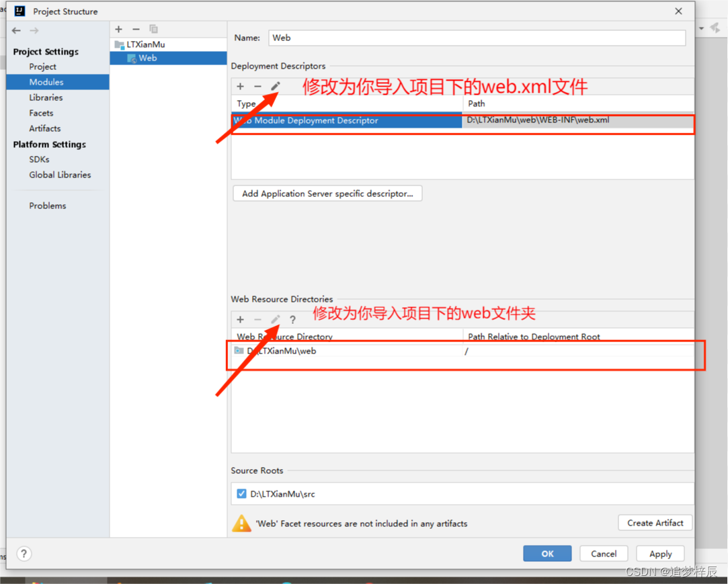728x584 pixels.
Task: Click the Type column header
Action: [347, 103]
